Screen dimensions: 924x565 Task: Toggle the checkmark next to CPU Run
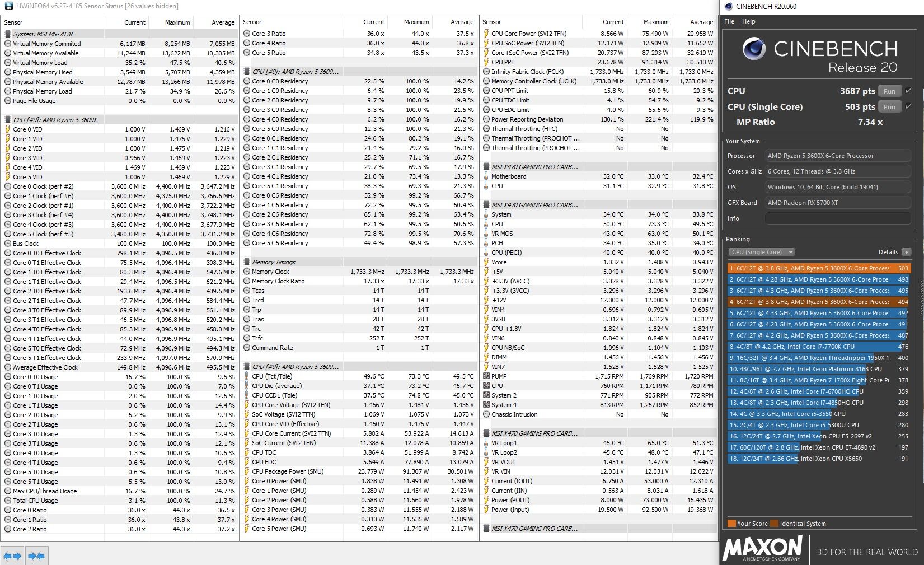click(908, 90)
